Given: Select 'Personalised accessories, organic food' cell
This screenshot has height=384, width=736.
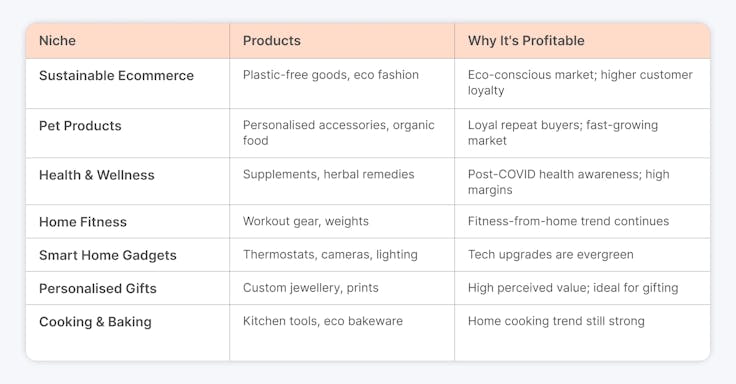Looking at the screenshot, I should click(x=342, y=133).
